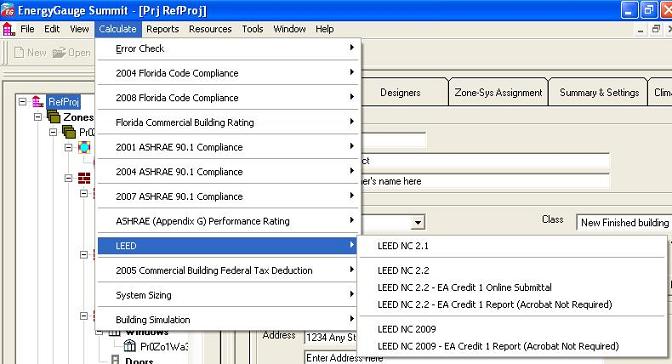Collapse the cyan space tree node
Viewport: 672px width, 364px height.
(x=69, y=147)
